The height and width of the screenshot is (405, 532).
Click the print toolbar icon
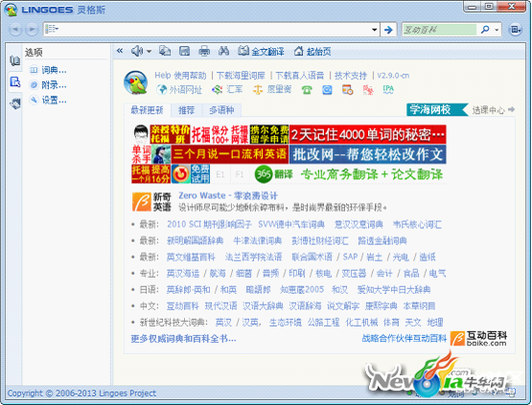(x=204, y=51)
